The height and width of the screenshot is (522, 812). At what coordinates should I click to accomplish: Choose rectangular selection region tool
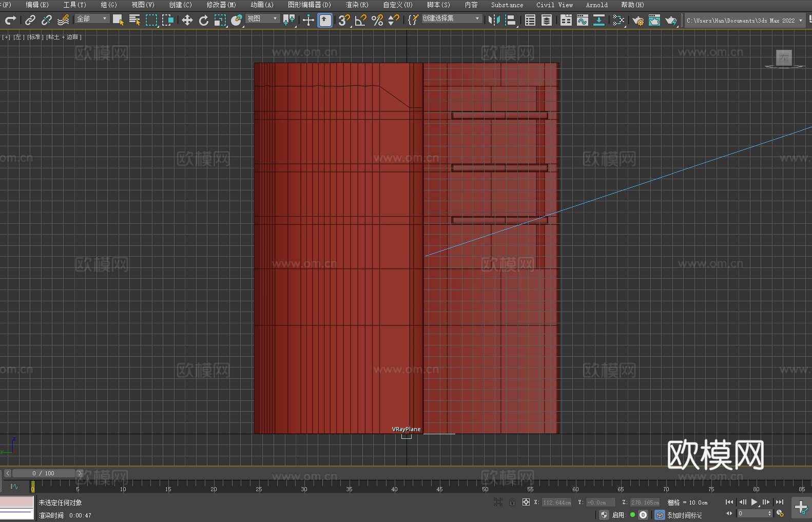point(151,20)
